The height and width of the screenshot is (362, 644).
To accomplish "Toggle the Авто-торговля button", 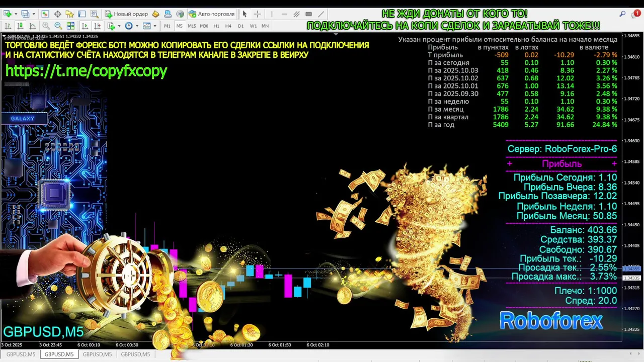I will tap(211, 14).
